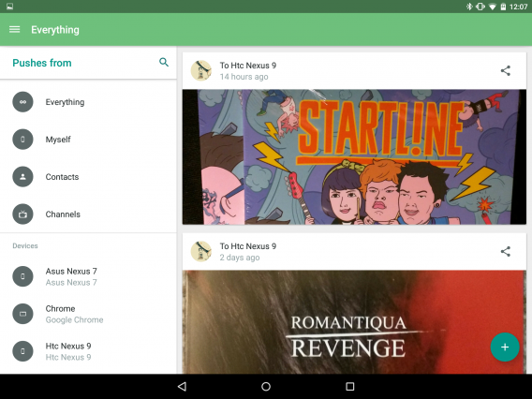
Task: Select the Htc Nexus 9 device entry
Action: point(88,351)
